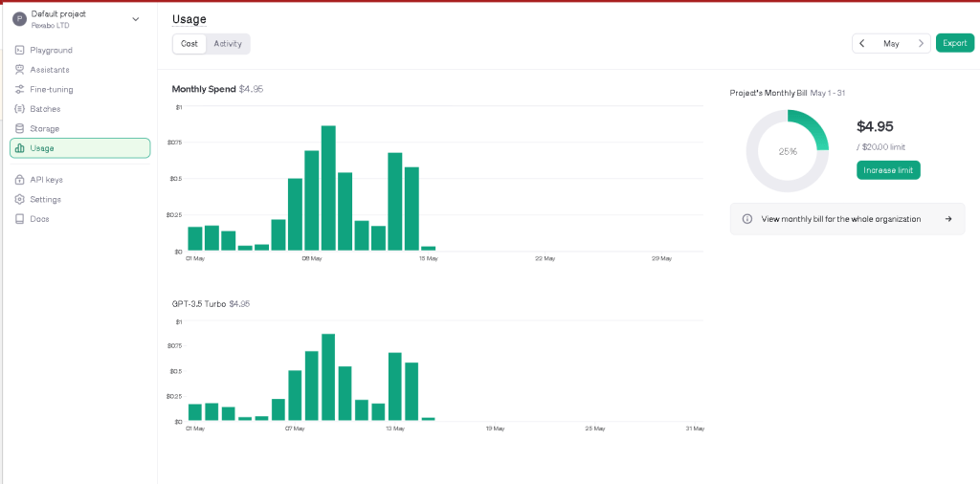This screenshot has height=484, width=980.
Task: Open API keys from the sidebar
Action: click(x=80, y=180)
